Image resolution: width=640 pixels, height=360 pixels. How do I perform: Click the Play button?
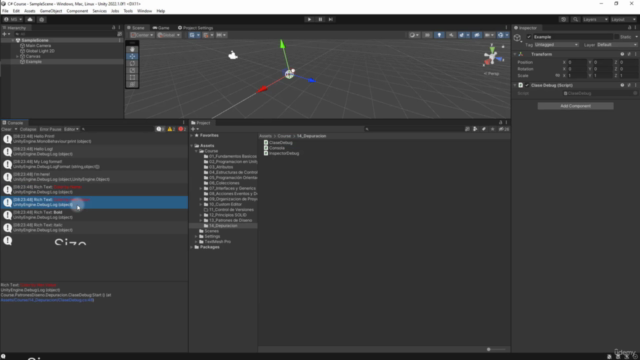pos(309,19)
